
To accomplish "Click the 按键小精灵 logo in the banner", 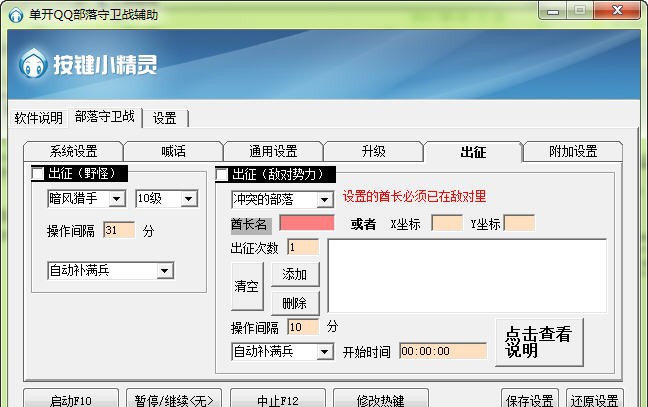I will [87, 64].
